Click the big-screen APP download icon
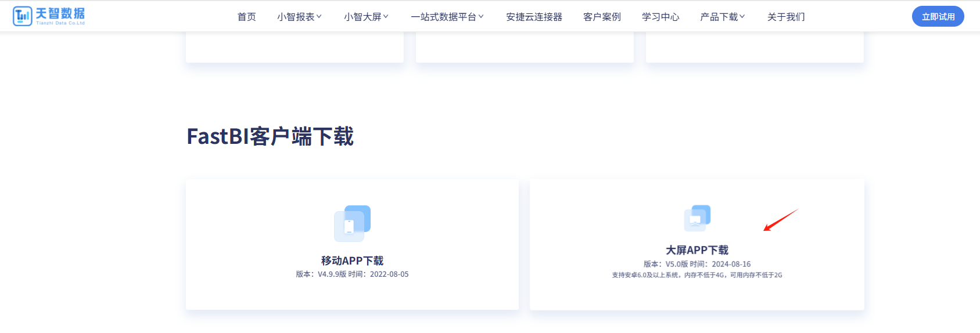The width and height of the screenshot is (980, 333). coord(697,218)
